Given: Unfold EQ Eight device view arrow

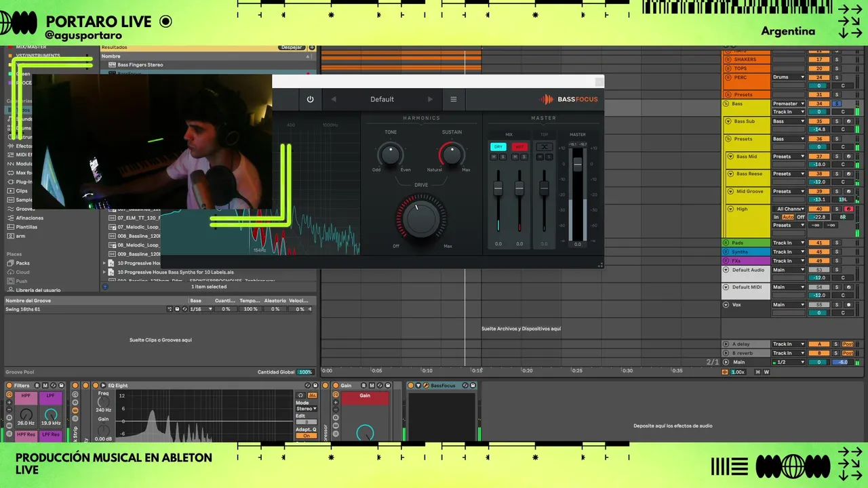Looking at the screenshot, I should [x=103, y=386].
